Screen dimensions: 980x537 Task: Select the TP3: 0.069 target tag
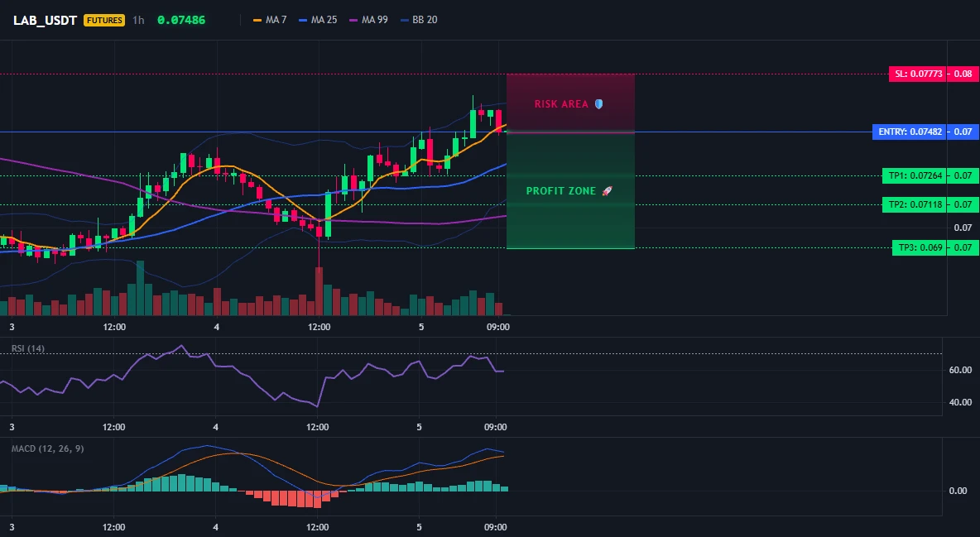tap(920, 247)
